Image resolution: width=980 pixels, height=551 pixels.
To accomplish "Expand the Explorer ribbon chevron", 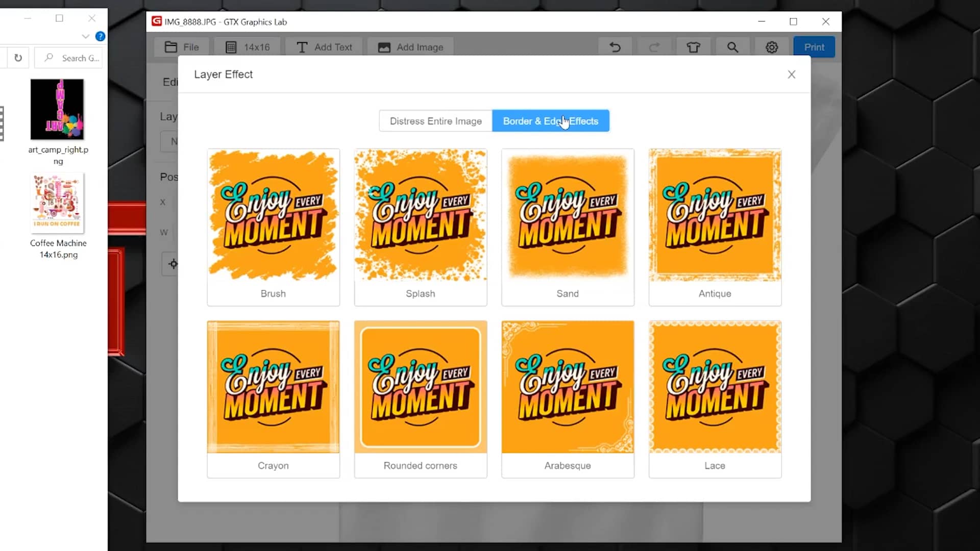I will pos(85,36).
